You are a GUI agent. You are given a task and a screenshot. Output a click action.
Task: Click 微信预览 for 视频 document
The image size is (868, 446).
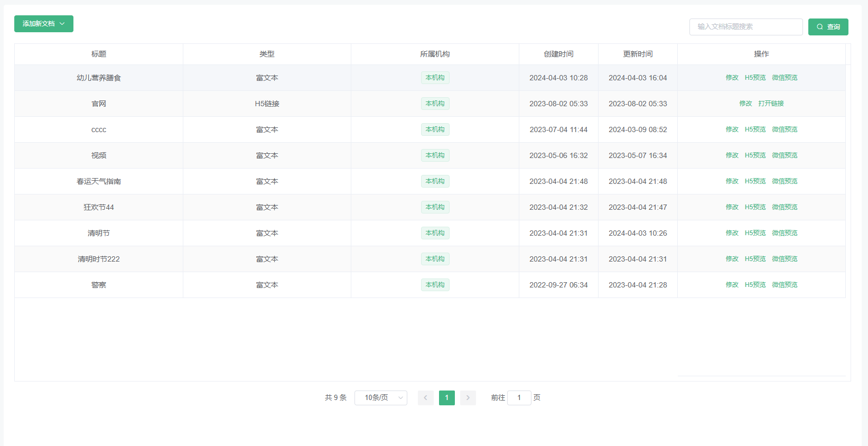tap(785, 155)
